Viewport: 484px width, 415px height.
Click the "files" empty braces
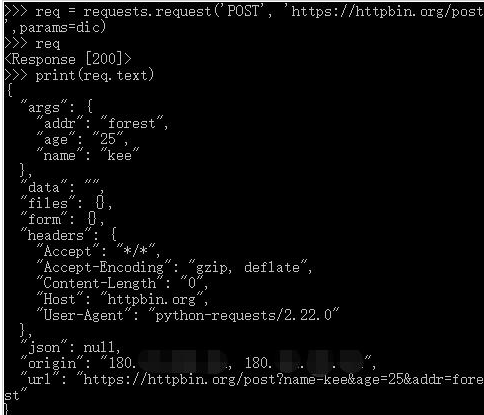tap(100, 203)
